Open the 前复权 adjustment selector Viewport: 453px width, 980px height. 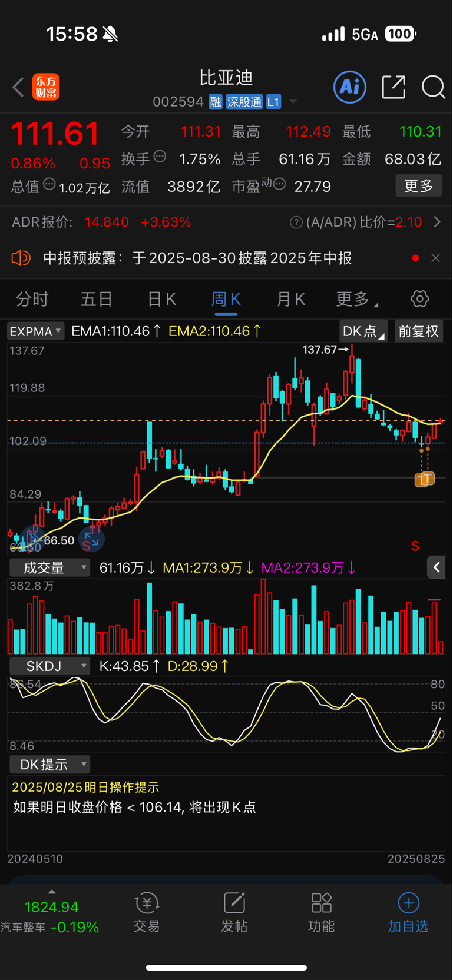point(418,331)
